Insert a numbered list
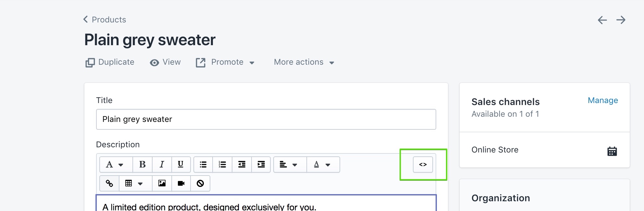The width and height of the screenshot is (644, 211). coord(222,165)
